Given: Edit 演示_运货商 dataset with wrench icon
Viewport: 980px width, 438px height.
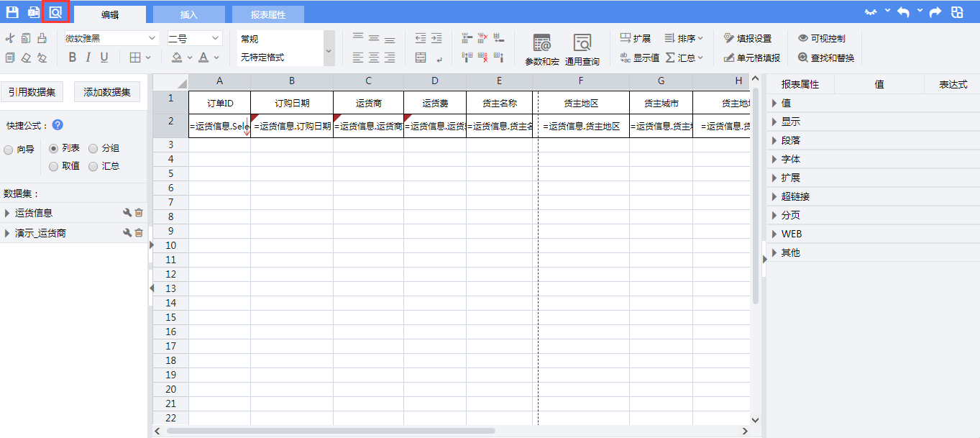Looking at the screenshot, I should tap(127, 233).
